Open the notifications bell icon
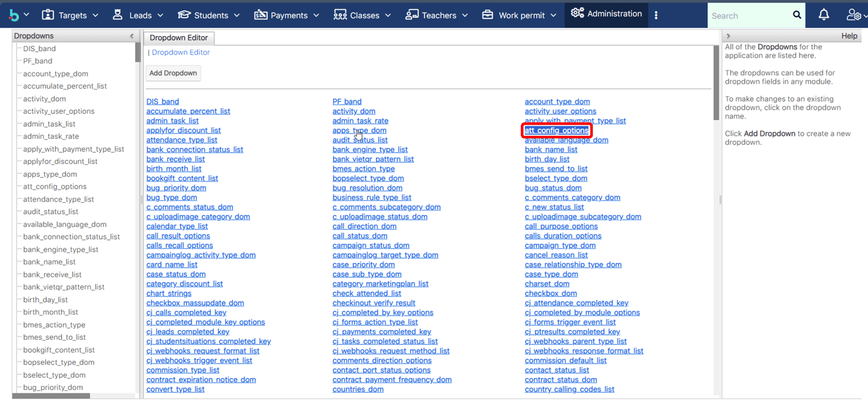The image size is (868, 410). click(823, 15)
